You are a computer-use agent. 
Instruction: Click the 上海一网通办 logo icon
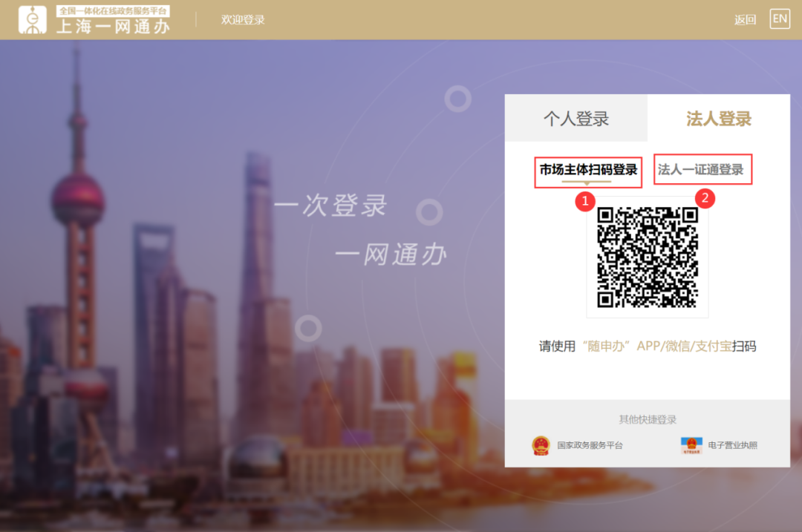point(32,20)
